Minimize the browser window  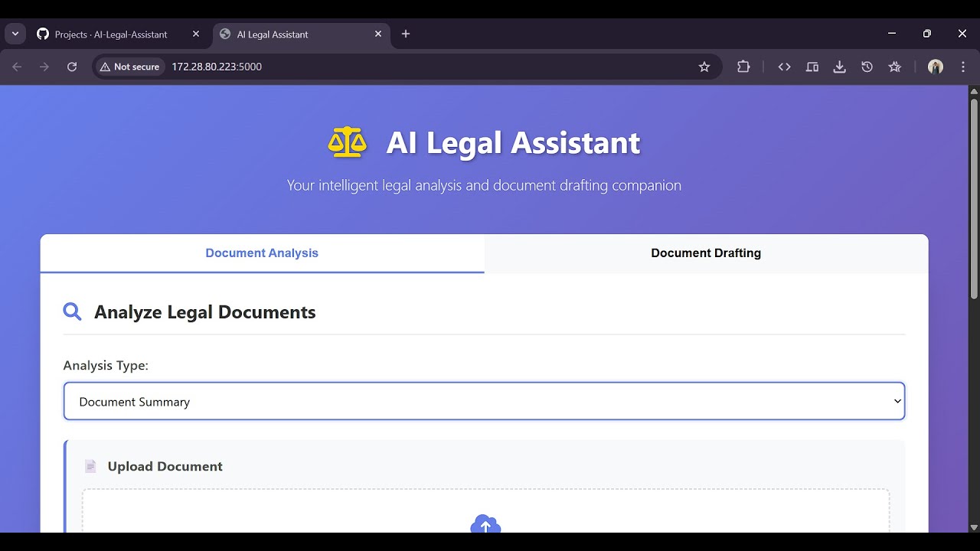892,34
